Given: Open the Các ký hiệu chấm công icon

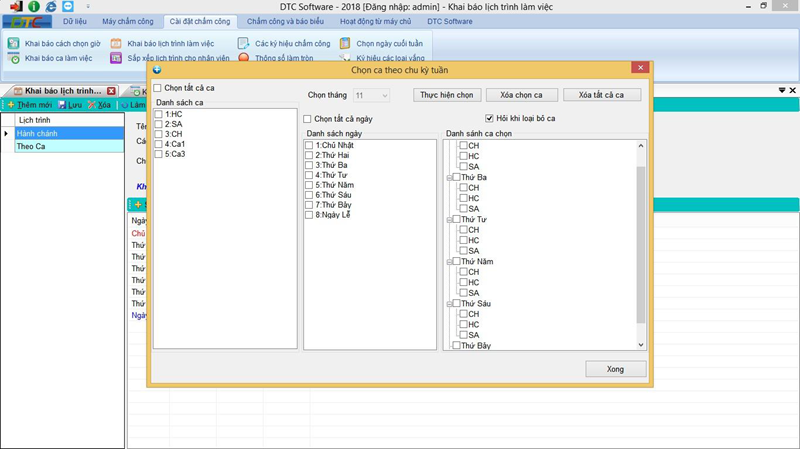Looking at the screenshot, I should 244,44.
